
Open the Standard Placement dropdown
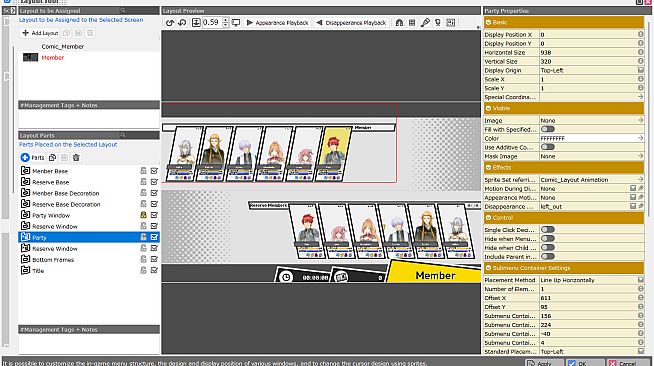[641, 351]
